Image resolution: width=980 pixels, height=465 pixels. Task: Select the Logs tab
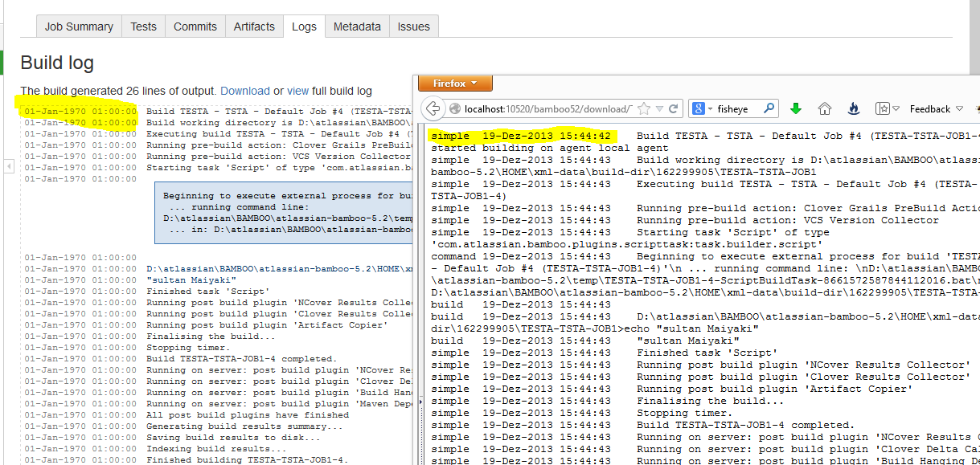pos(304,27)
